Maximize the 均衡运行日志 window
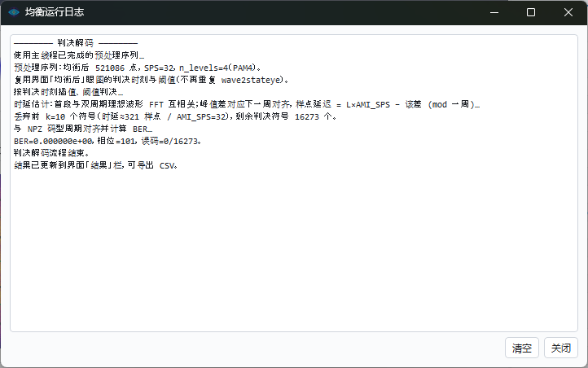The width and height of the screenshot is (588, 368). coord(531,12)
